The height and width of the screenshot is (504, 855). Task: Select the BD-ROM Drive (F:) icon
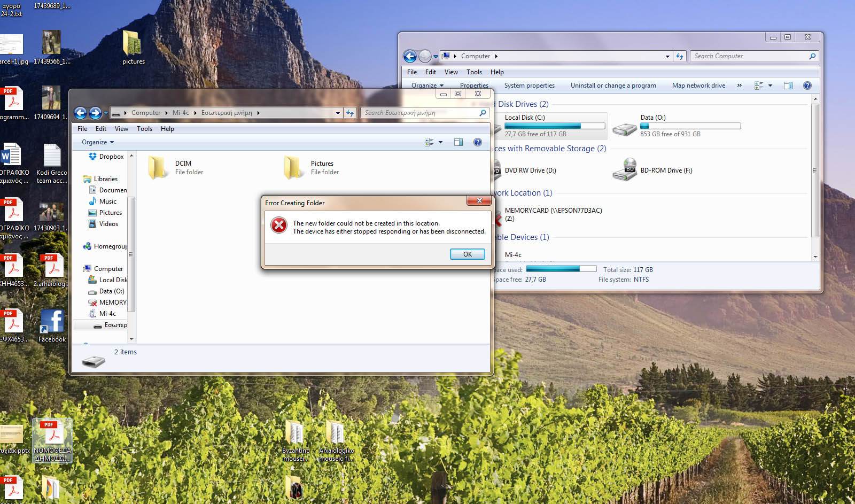coord(624,170)
